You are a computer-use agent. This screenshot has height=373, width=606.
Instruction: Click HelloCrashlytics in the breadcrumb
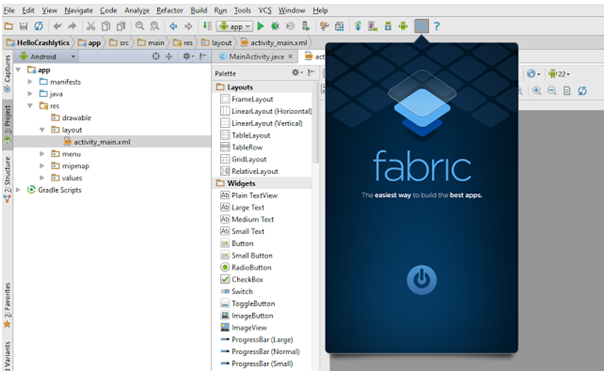[x=38, y=43]
